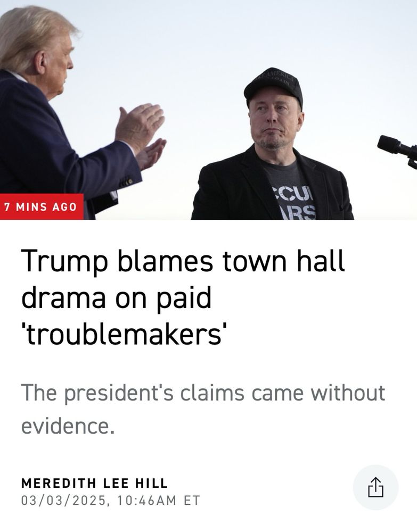417x532 pixels.
Task: Open the 'Trump blames town hall drama' headline
Action: pos(183,297)
